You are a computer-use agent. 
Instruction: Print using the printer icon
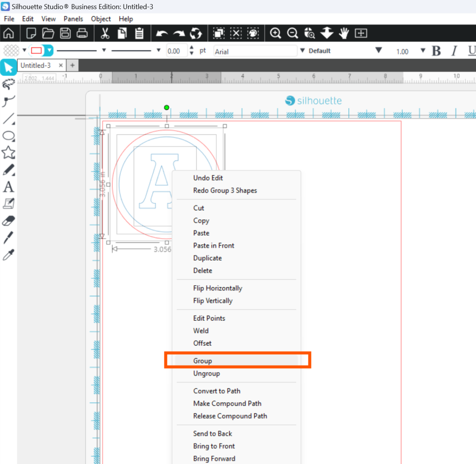click(x=82, y=33)
